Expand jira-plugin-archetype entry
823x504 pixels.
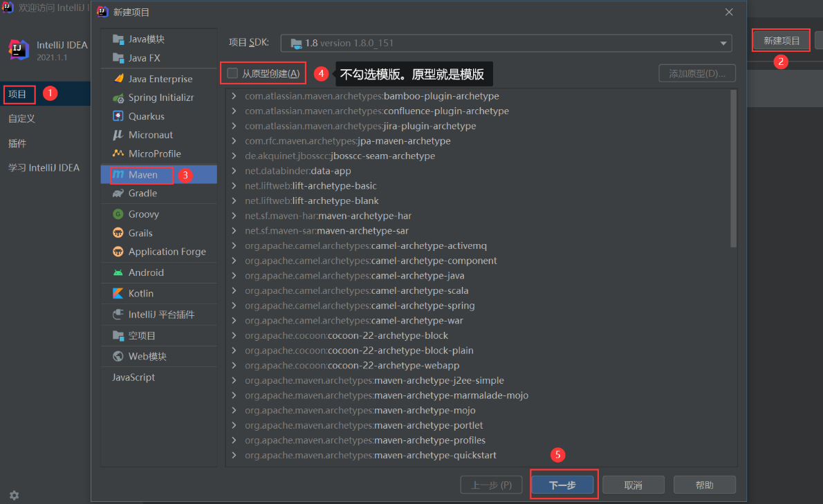coord(234,126)
